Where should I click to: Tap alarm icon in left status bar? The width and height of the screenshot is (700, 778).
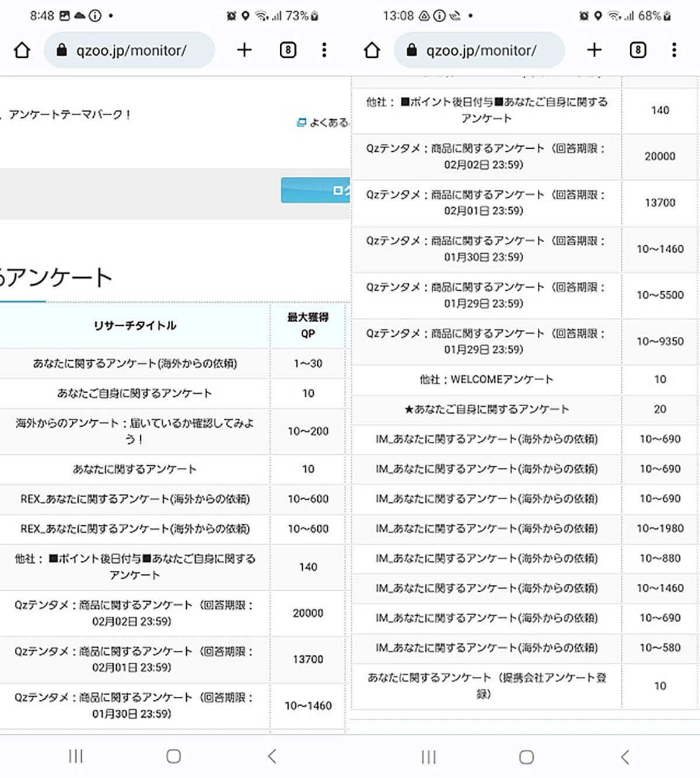click(232, 16)
